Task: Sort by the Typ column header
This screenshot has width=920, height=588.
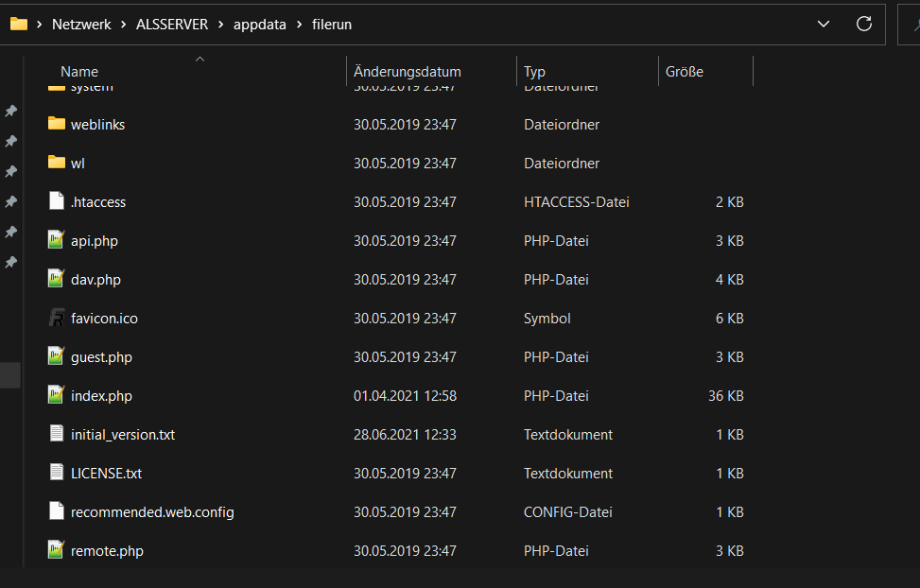Action: [x=534, y=72]
